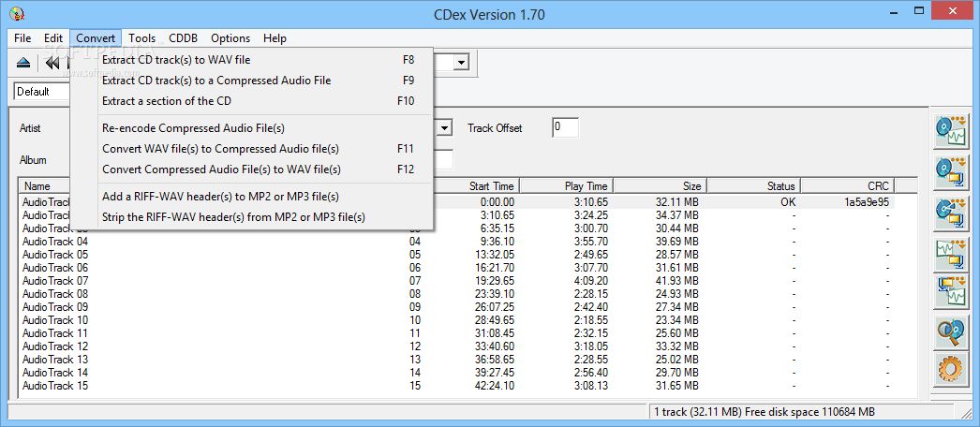Open the CDDB menu
Viewport: 980px width, 427px height.
click(x=183, y=38)
